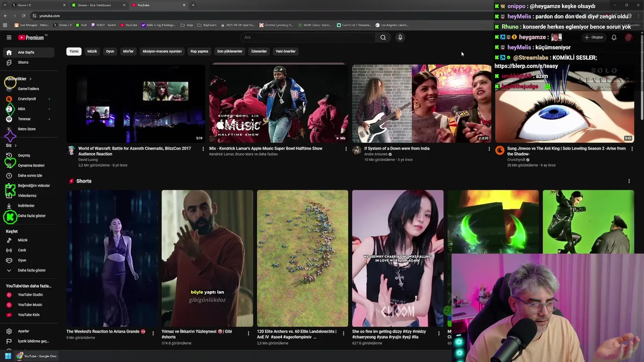The width and height of the screenshot is (644, 362).
Task: Select the Tümü filter chip
Action: pos(74,51)
